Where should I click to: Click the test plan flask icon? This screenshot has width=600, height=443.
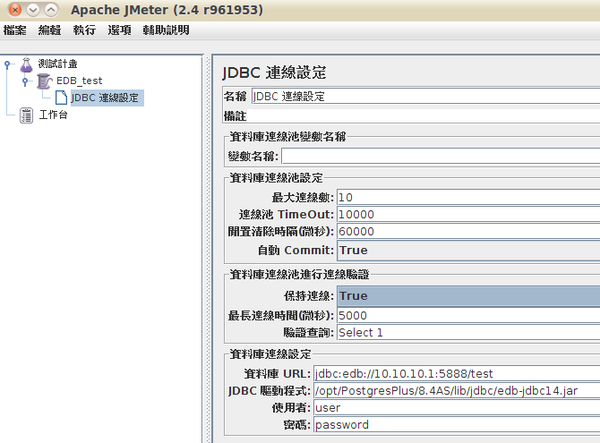[x=26, y=65]
